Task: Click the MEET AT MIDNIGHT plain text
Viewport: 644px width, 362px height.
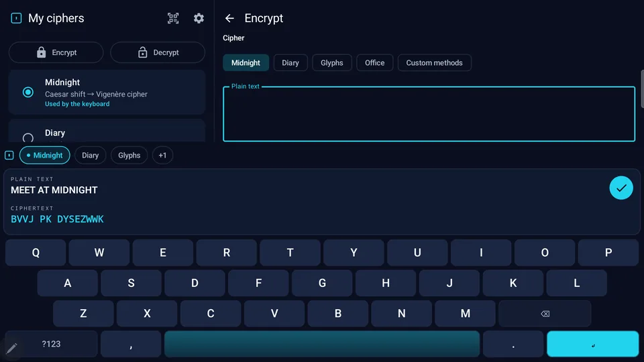Action: pos(54,190)
